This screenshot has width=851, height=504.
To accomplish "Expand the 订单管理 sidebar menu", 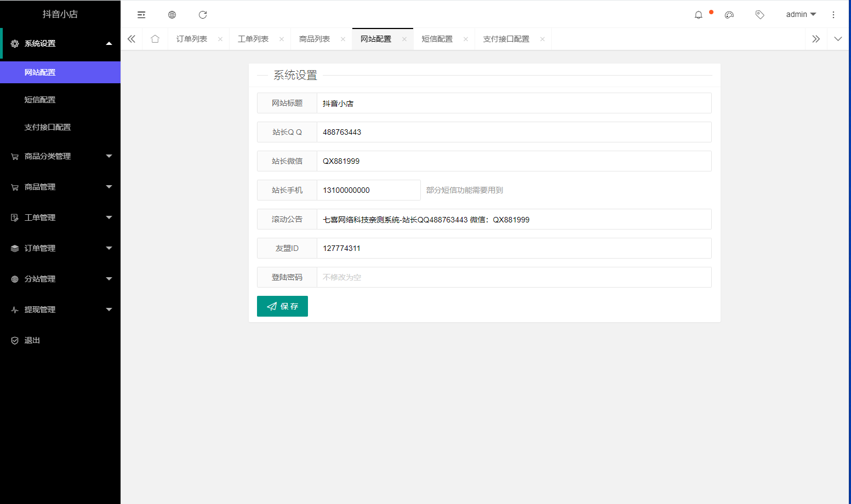I will 60,248.
